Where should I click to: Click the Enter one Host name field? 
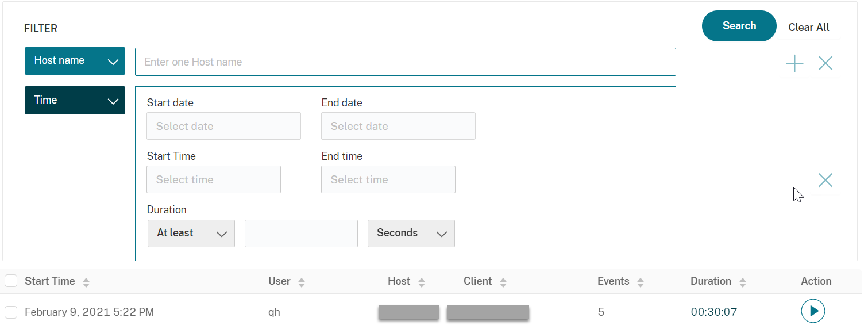click(x=405, y=62)
